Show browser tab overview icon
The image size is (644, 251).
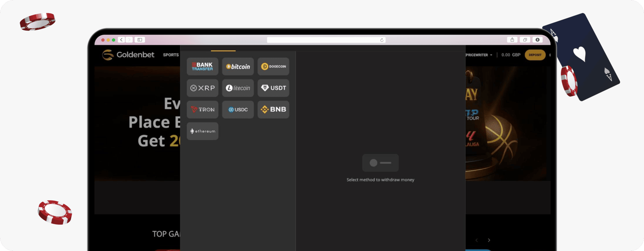[x=525, y=40]
